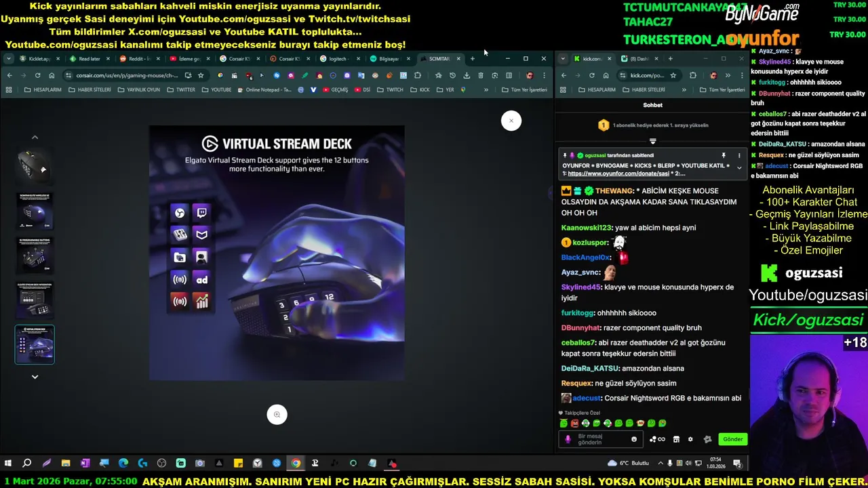
Task: Open apps grid in Kick window bookmarks bar
Action: click(563, 89)
